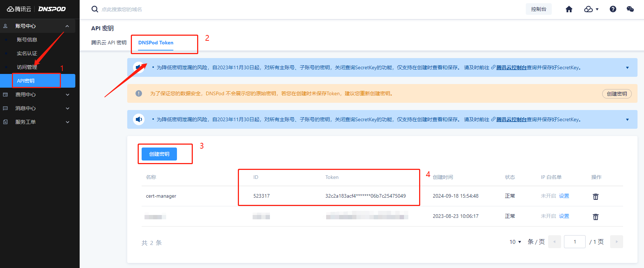
Task: Focus the domain search box
Action: pos(122,9)
